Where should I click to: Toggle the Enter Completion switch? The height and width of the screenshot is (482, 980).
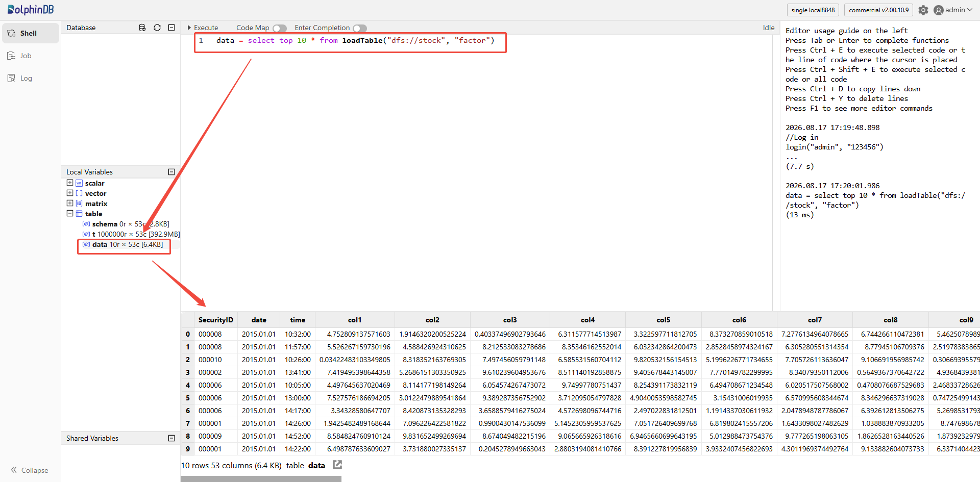pos(360,28)
